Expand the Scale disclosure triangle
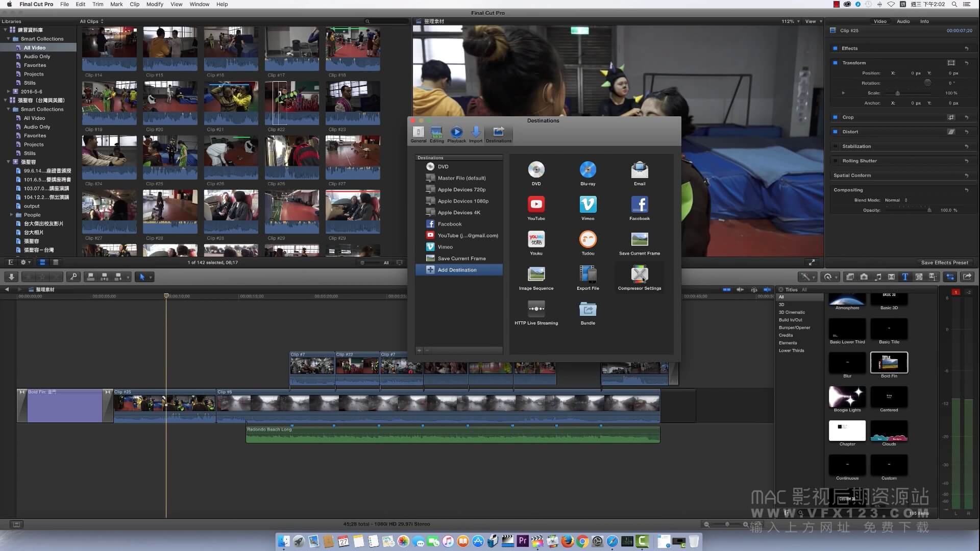Screen dimensions: 980x551 843,93
